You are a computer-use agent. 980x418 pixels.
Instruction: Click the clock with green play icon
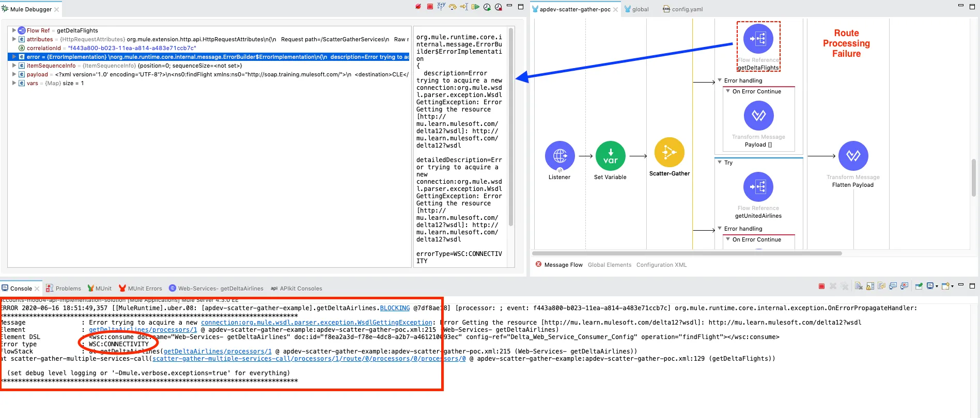tap(487, 7)
